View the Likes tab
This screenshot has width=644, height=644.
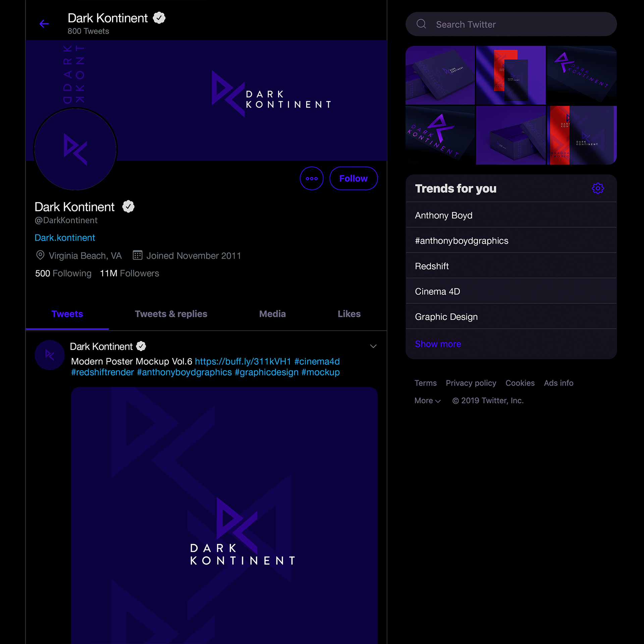[349, 314]
